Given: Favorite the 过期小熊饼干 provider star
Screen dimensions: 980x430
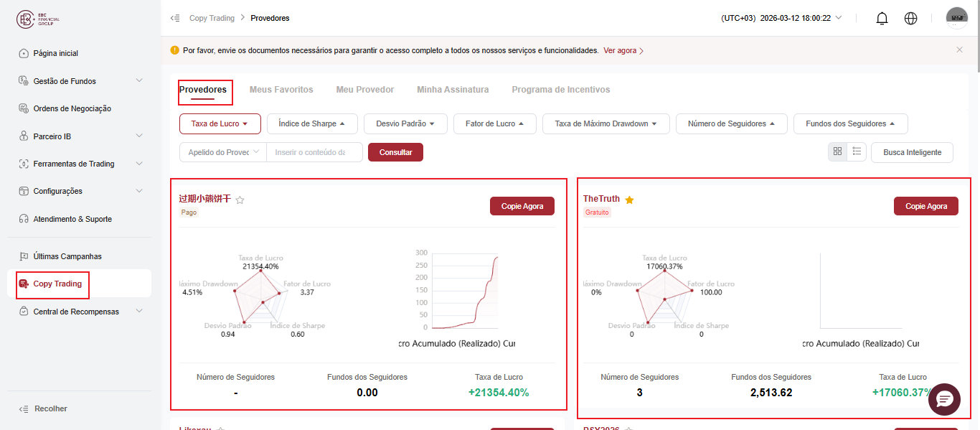Looking at the screenshot, I should (240, 200).
